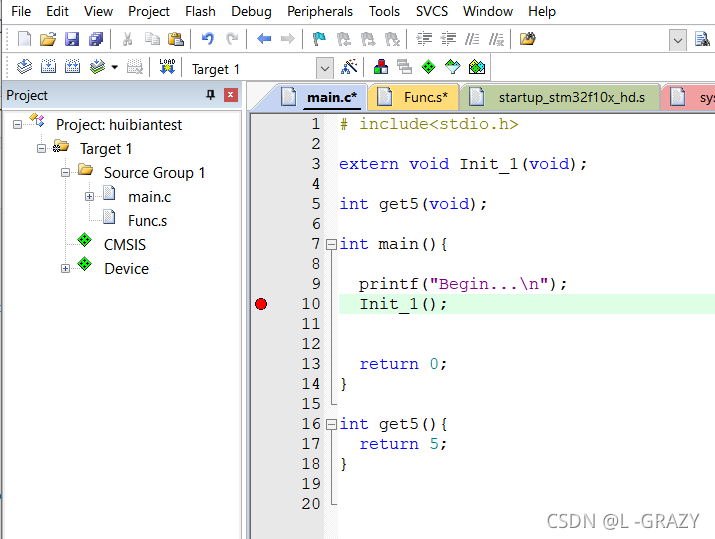715x539 pixels.
Task: Open the File menu
Action: [21, 11]
